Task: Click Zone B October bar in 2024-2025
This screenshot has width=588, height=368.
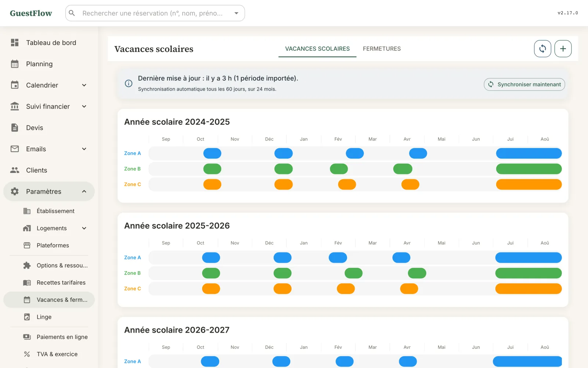Action: click(x=212, y=169)
